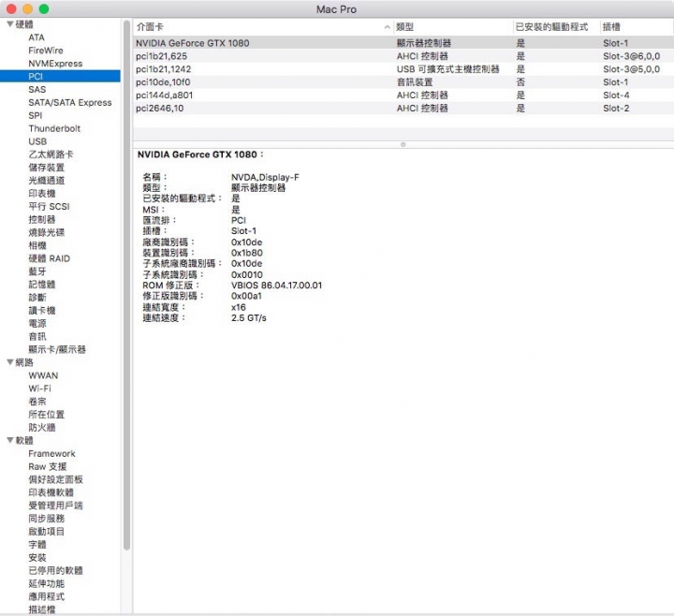Select 延伸功能 extensions item
The width and height of the screenshot is (674, 616).
[x=47, y=583]
